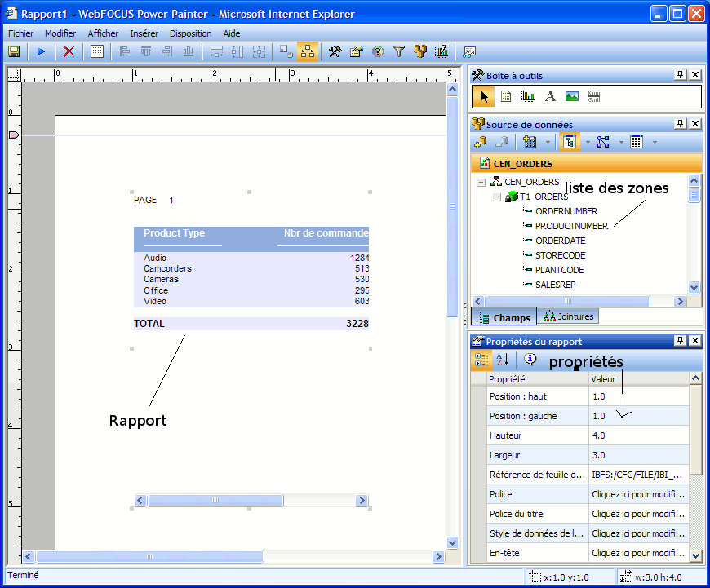The height and width of the screenshot is (588, 710).
Task: Open the dropdown arrow beside list grid icon
Action: 655,143
